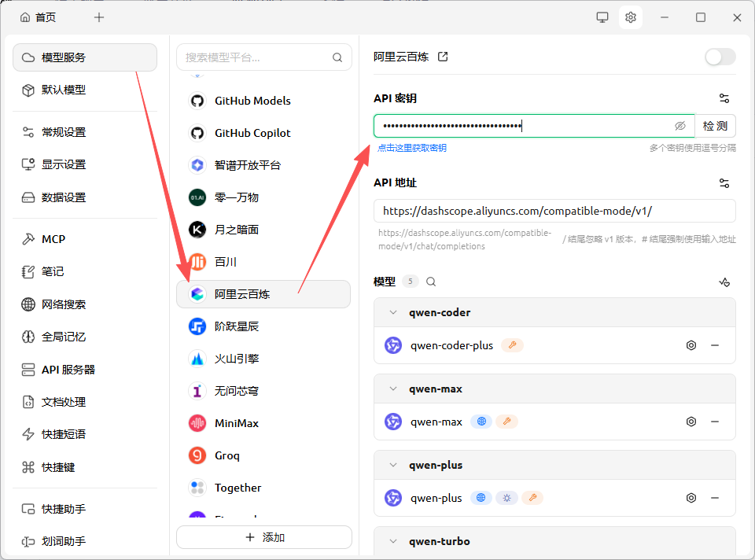
Task: Open settings gear for qwen-coder-plus model
Action: (x=691, y=345)
